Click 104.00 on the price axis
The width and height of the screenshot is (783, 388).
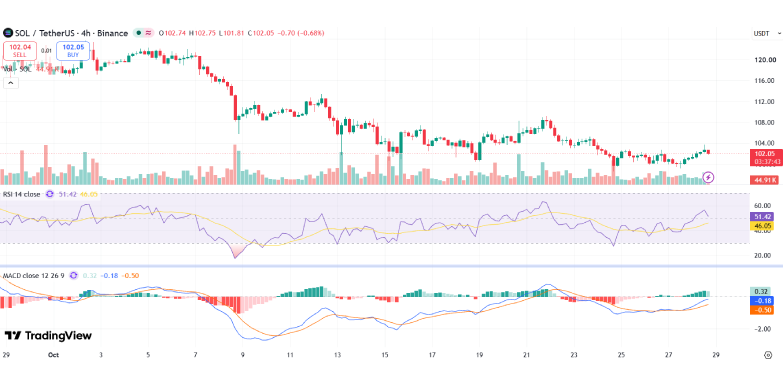765,143
